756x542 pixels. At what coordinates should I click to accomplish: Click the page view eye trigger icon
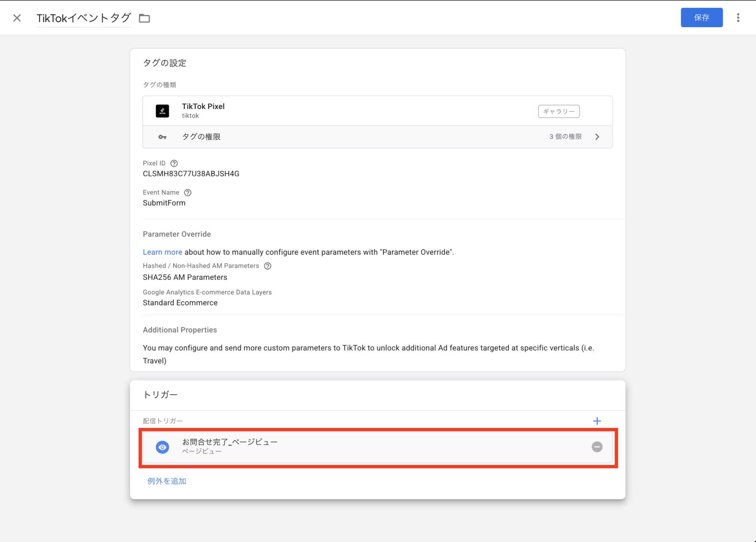162,447
